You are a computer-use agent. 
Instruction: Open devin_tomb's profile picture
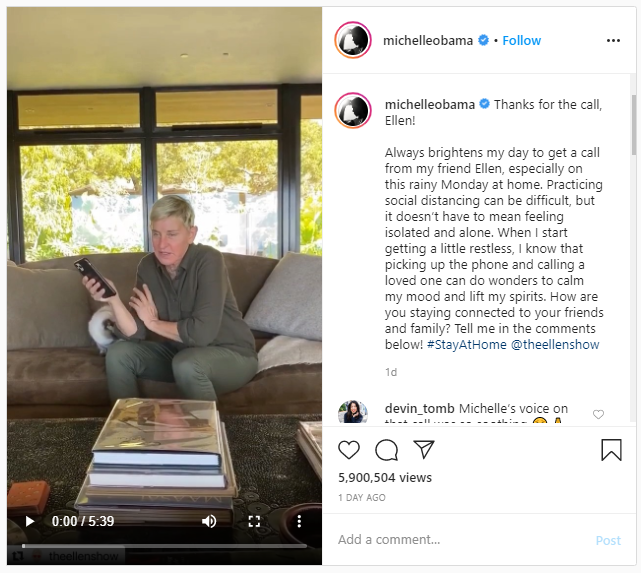pyautogui.click(x=352, y=412)
